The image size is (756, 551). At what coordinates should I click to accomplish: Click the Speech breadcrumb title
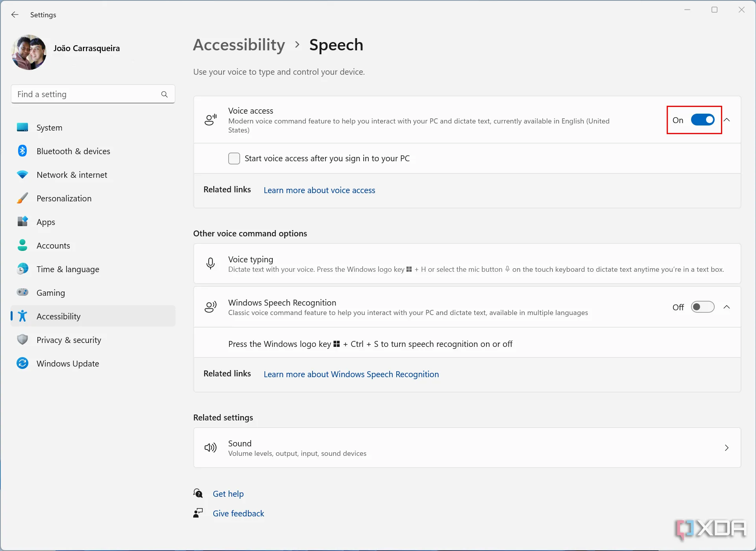336,45
